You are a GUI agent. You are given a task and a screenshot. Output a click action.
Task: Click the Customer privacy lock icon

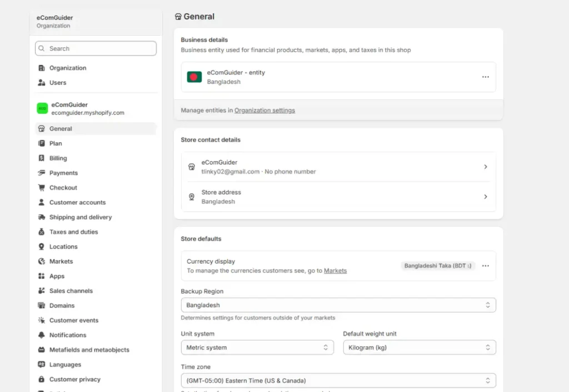point(41,379)
